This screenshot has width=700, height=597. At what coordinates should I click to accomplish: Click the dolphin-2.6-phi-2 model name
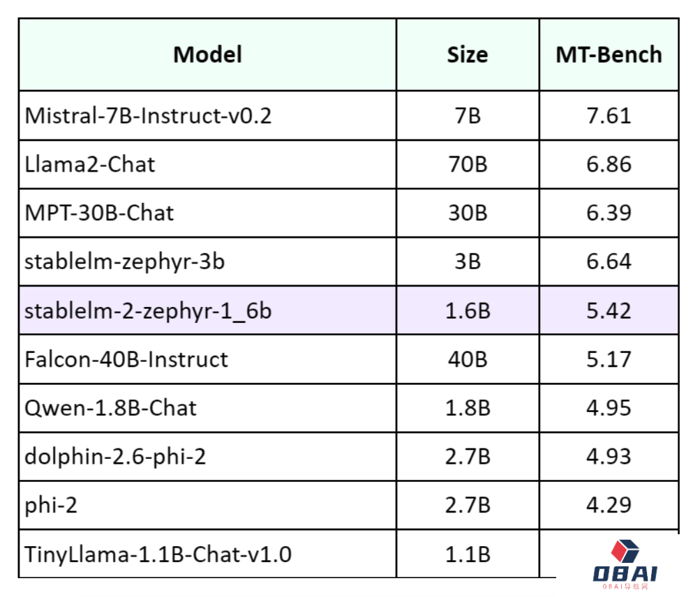pos(115,456)
